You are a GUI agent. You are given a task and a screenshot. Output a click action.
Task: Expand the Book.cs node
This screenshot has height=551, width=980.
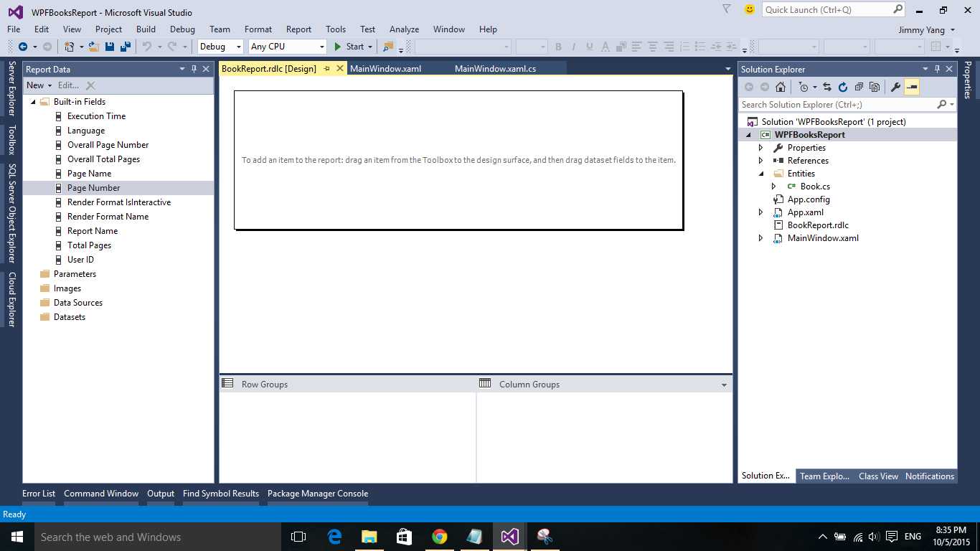coord(774,187)
